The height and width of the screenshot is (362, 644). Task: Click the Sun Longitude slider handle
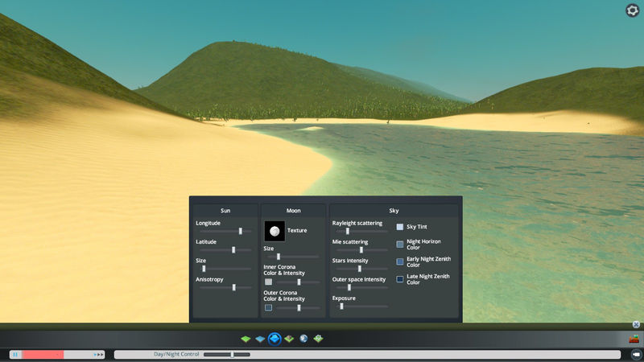point(240,231)
